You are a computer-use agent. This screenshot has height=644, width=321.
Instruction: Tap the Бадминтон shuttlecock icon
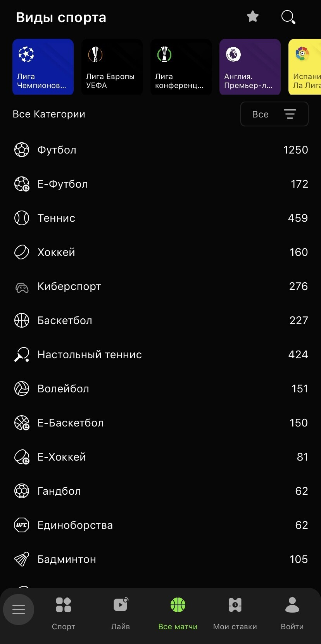22,559
